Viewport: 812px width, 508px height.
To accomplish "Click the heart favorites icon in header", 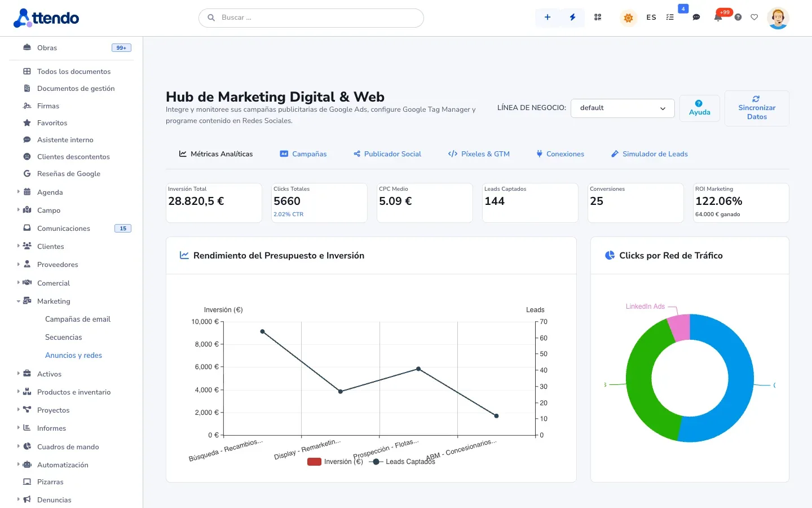I will click(x=754, y=17).
